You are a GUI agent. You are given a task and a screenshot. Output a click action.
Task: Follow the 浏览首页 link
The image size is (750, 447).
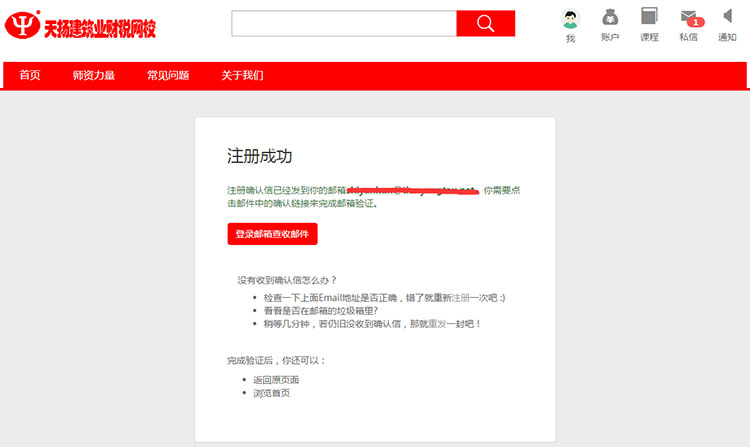(x=272, y=393)
